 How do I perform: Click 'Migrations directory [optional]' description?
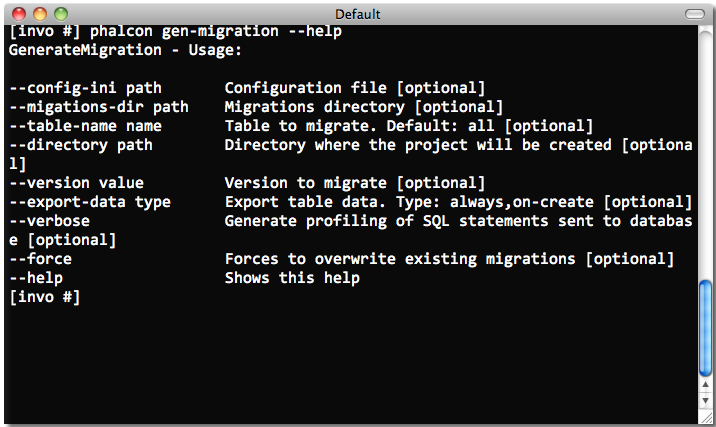click(364, 107)
